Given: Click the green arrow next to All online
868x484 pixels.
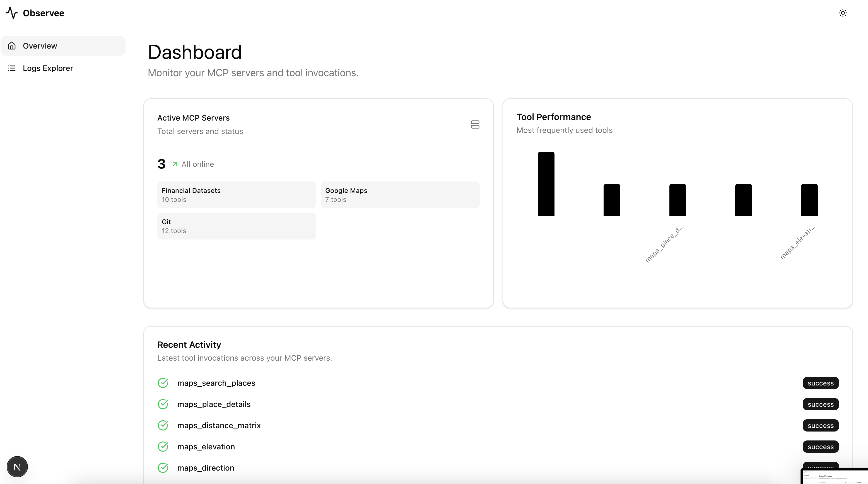Looking at the screenshot, I should tap(175, 164).
